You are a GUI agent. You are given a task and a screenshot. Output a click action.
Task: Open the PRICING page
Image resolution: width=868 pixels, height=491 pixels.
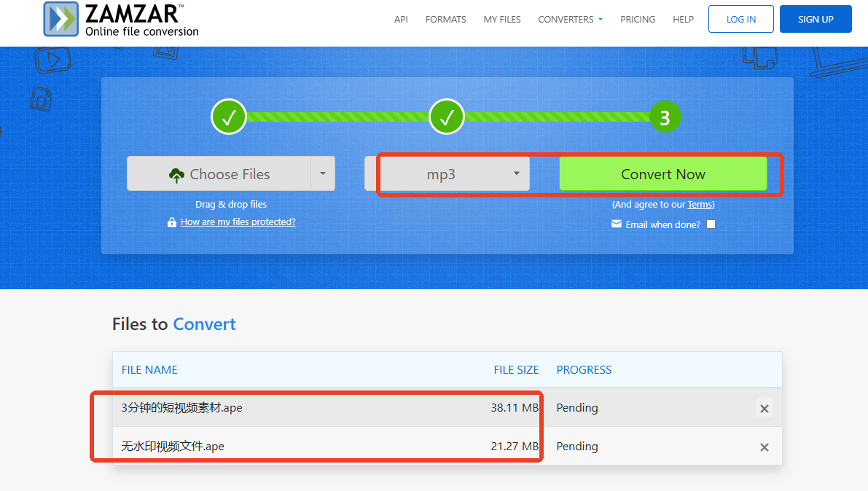[x=638, y=20]
